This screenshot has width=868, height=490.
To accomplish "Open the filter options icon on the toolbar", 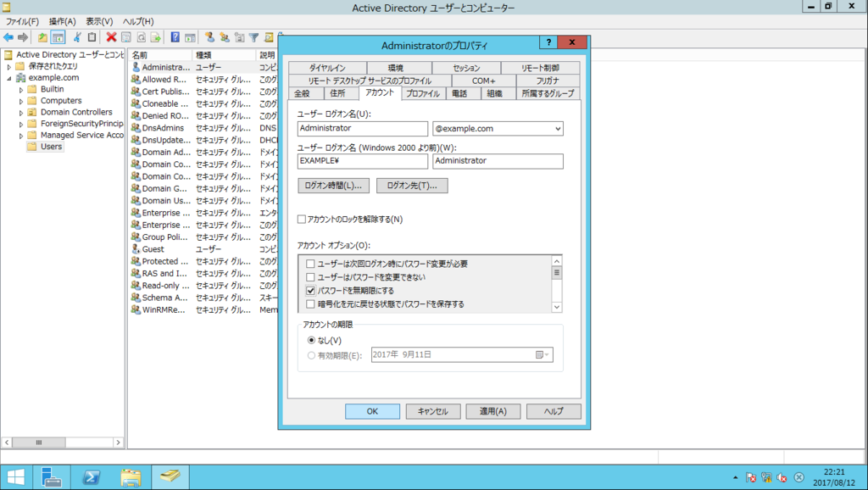I will (x=254, y=36).
